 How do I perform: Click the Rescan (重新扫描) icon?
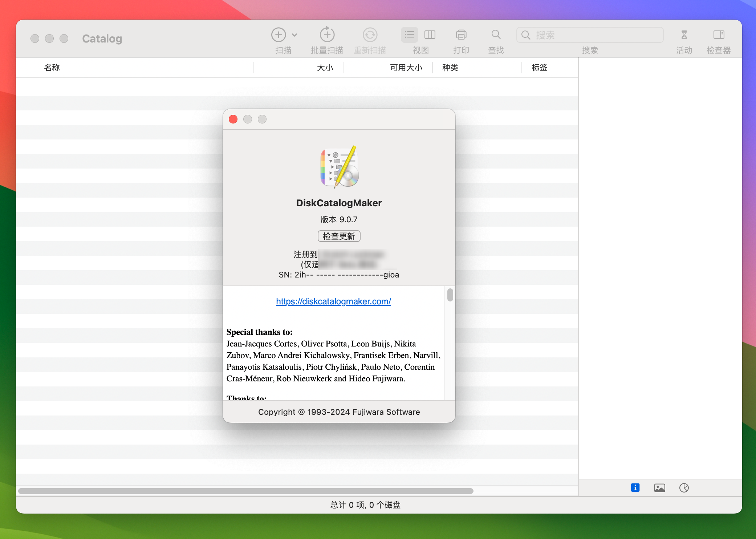pyautogui.click(x=370, y=35)
